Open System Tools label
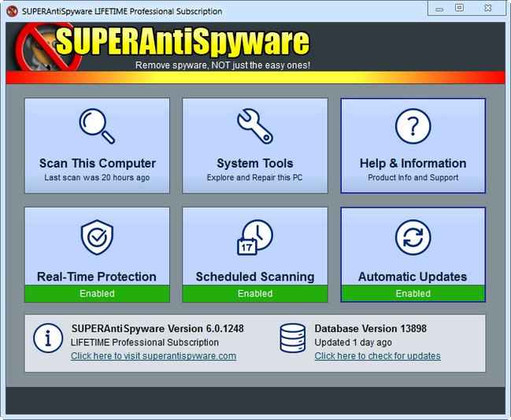The width and height of the screenshot is (511, 420). tap(255, 163)
